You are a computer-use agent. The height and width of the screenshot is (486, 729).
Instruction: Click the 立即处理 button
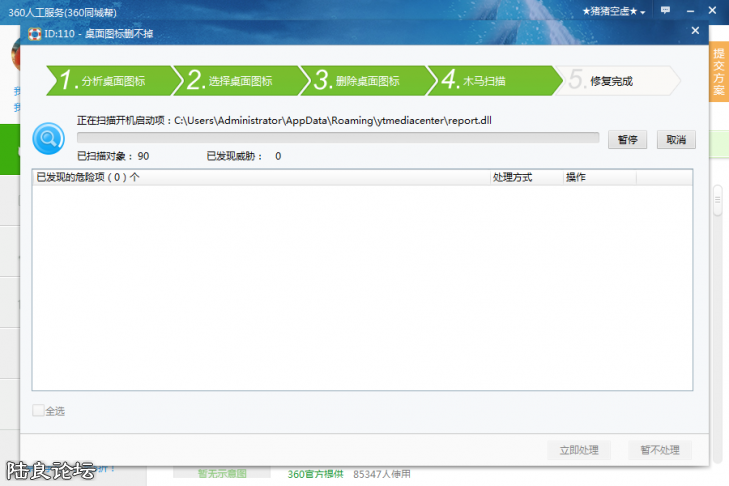579,450
